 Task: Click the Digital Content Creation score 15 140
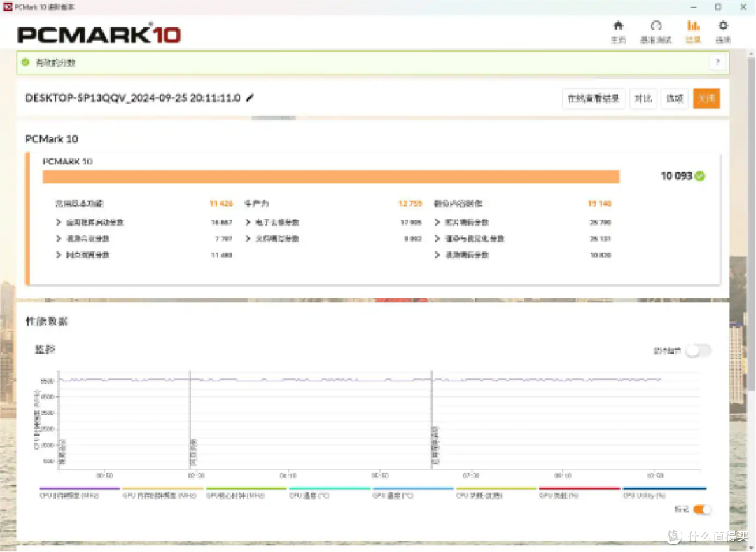[599, 204]
